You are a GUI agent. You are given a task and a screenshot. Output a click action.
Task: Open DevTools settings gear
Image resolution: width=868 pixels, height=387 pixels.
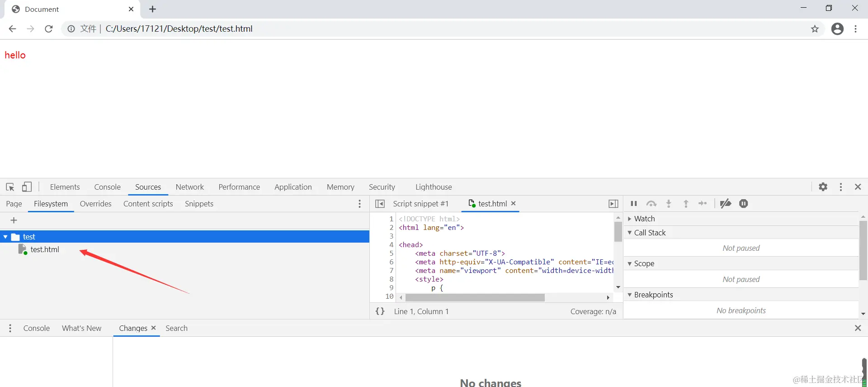(823, 187)
